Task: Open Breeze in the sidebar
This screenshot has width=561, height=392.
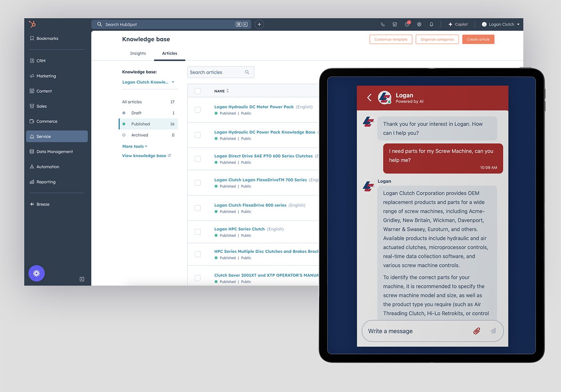Action: tap(40, 204)
